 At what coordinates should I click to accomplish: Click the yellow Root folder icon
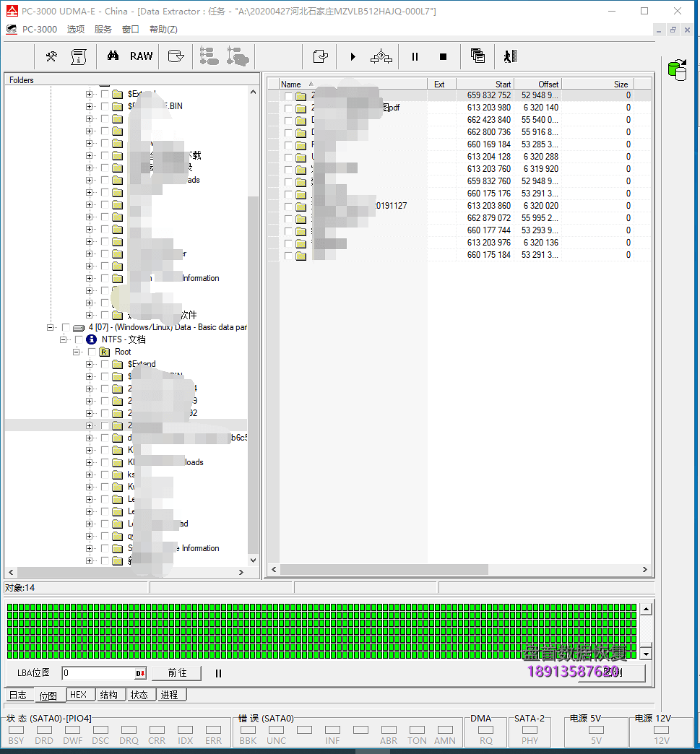tap(104, 352)
